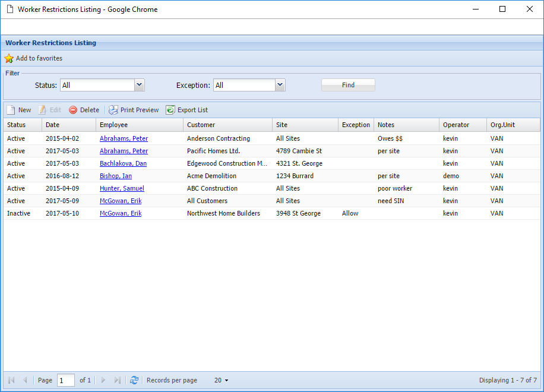Image resolution: width=544 pixels, height=392 pixels.
Task: Click the red Delete icon
Action: click(x=73, y=110)
